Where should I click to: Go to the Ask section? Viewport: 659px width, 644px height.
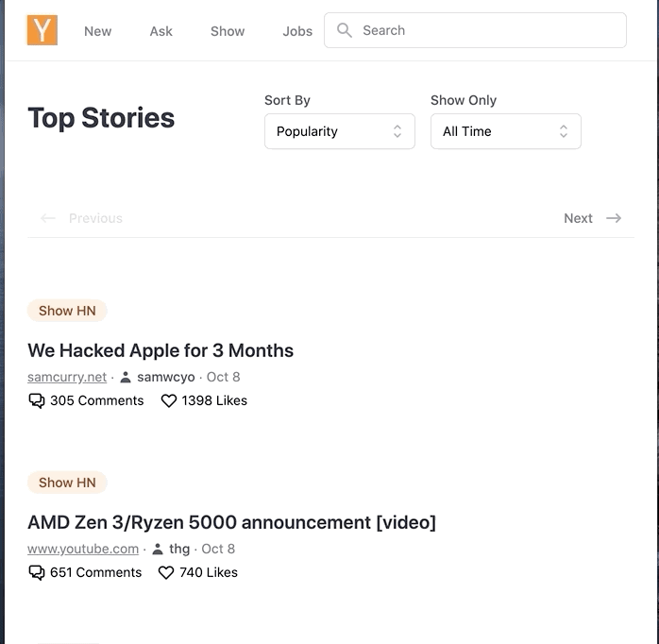pyautogui.click(x=161, y=31)
